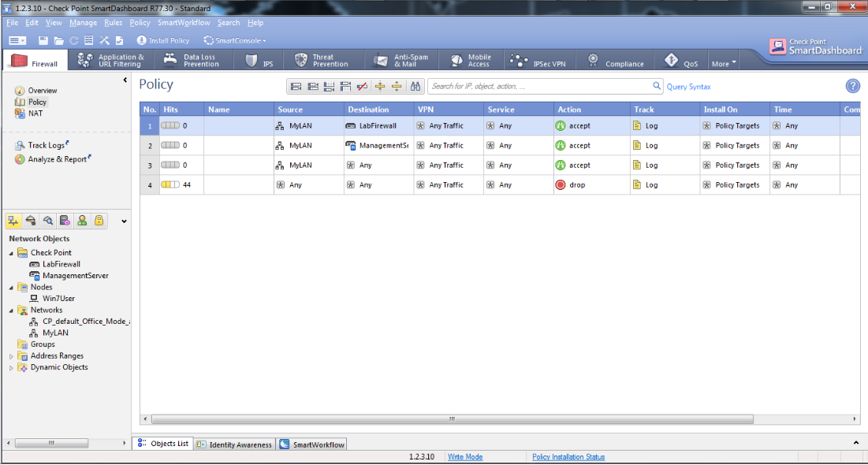Switch to the Identity Awareness bottom tab
This screenshot has height=465, width=868.
pyautogui.click(x=235, y=445)
